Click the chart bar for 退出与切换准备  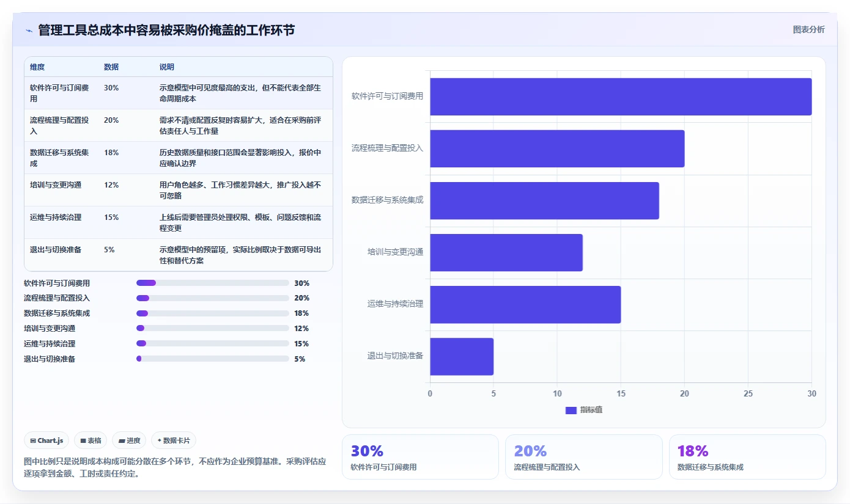point(462,356)
